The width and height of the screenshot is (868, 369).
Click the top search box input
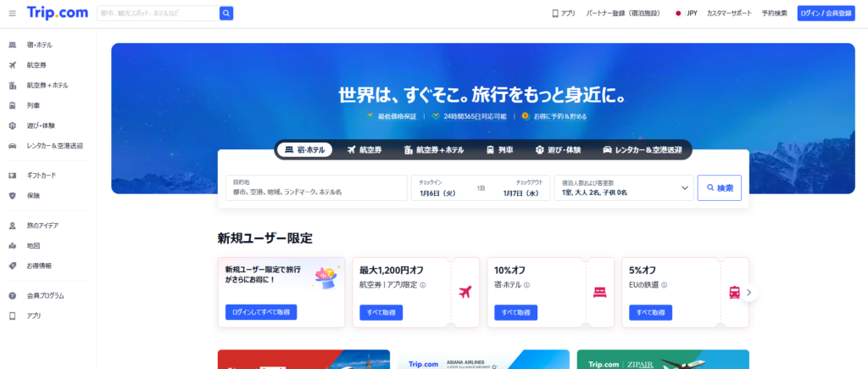[x=159, y=14]
